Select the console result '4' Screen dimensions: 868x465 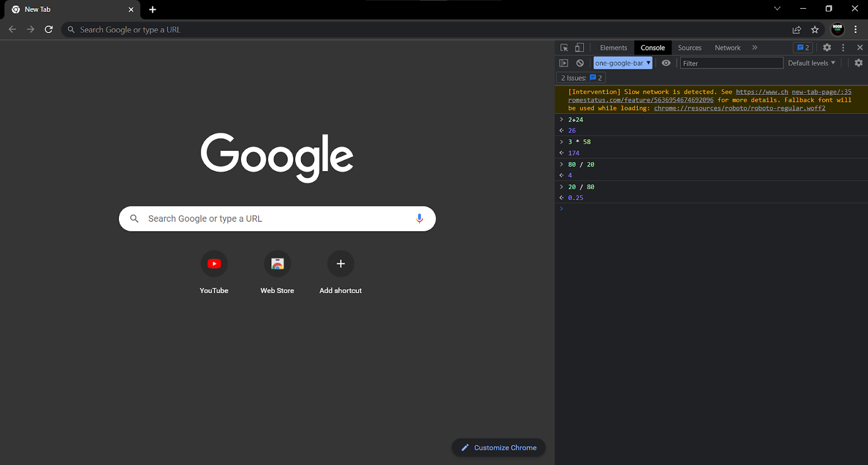pos(570,176)
